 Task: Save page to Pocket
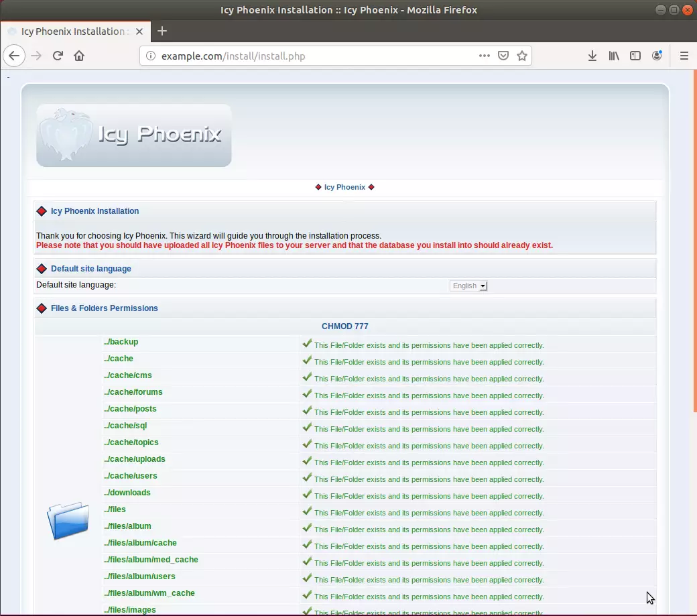tap(503, 56)
